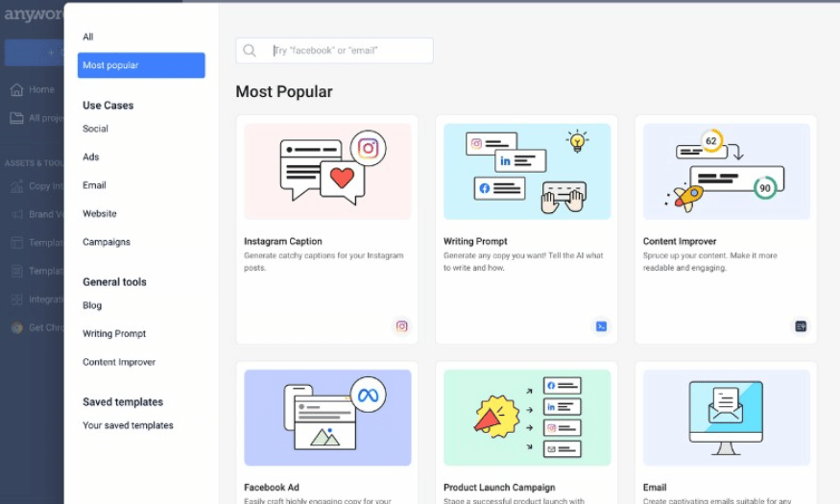Click the All projects folder icon in sidebar
Screen dimensions: 840x504
click(16, 118)
